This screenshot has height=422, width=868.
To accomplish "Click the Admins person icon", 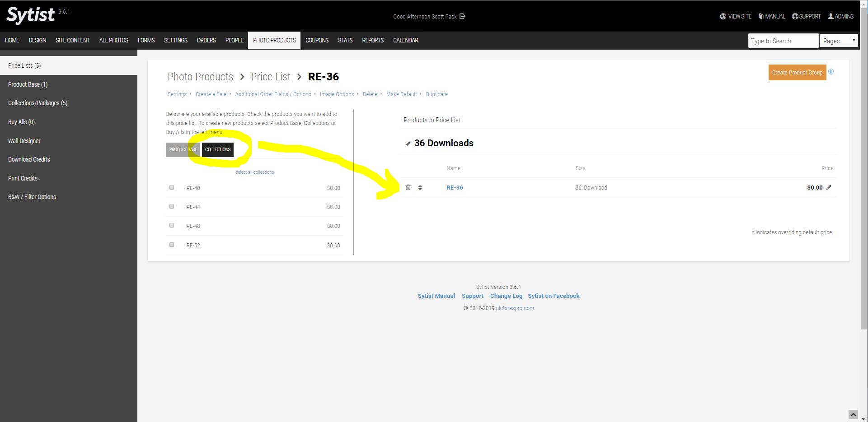I will [x=830, y=16].
